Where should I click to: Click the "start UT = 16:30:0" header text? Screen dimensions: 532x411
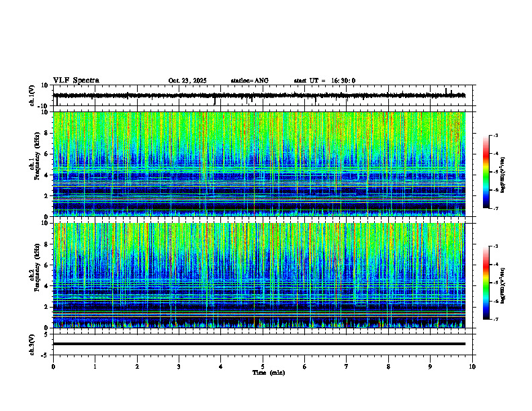(324, 81)
